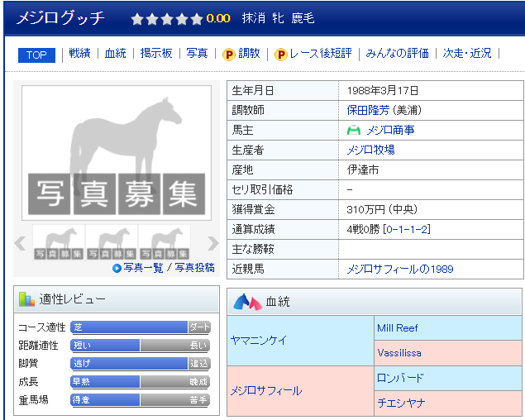Click the left arrow of photo carousel

[x=20, y=243]
